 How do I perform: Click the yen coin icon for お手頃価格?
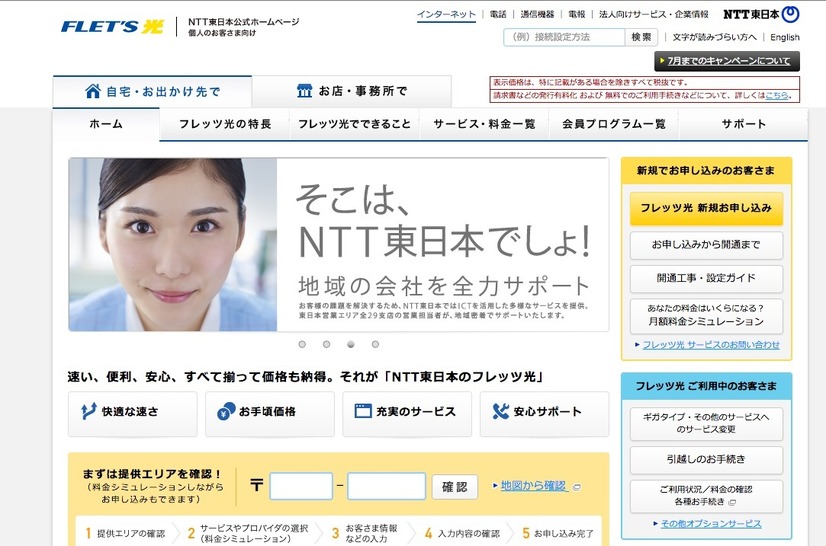(x=226, y=411)
